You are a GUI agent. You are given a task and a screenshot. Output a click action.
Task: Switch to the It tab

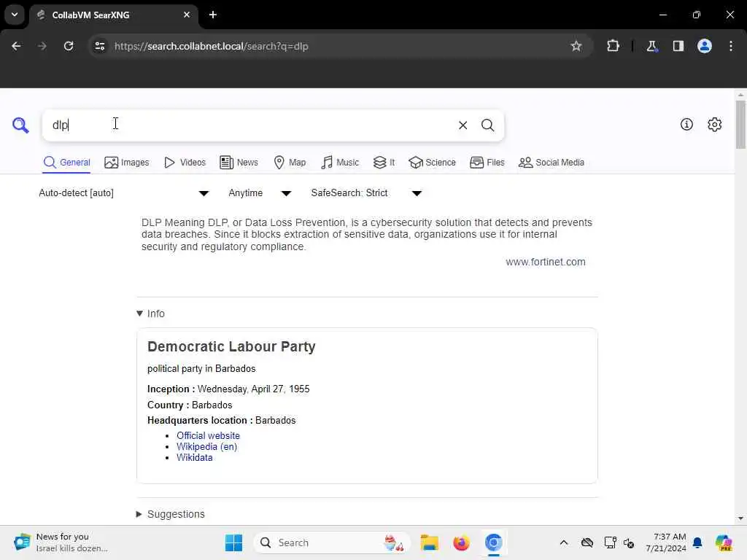point(384,163)
